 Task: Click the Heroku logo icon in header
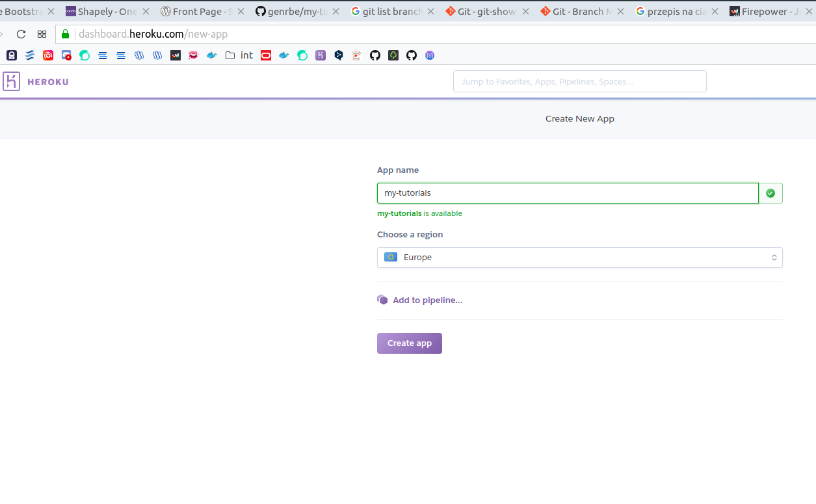point(11,81)
